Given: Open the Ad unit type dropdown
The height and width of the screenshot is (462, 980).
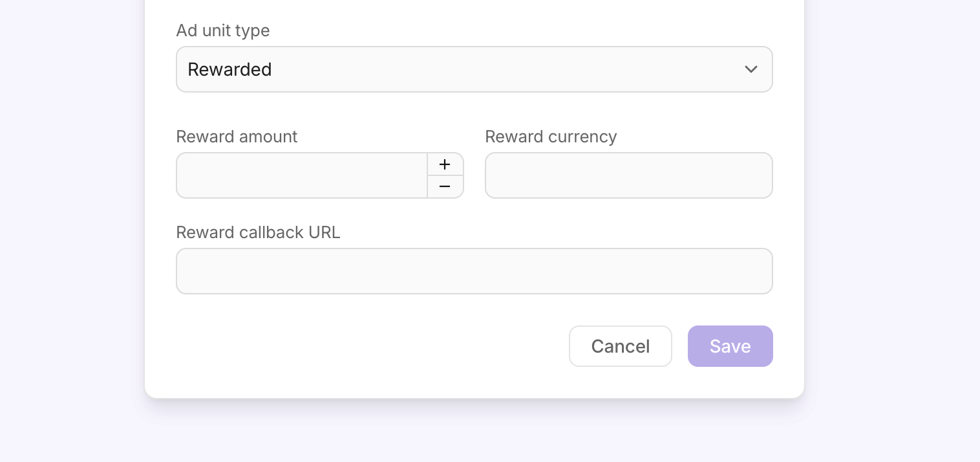Looking at the screenshot, I should click(x=474, y=69).
